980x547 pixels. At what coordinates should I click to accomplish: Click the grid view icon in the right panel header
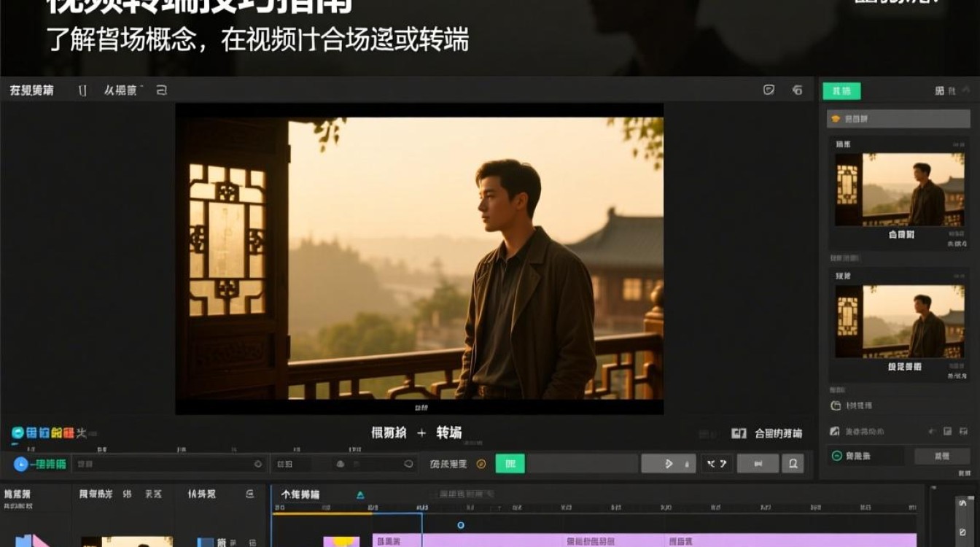click(940, 90)
